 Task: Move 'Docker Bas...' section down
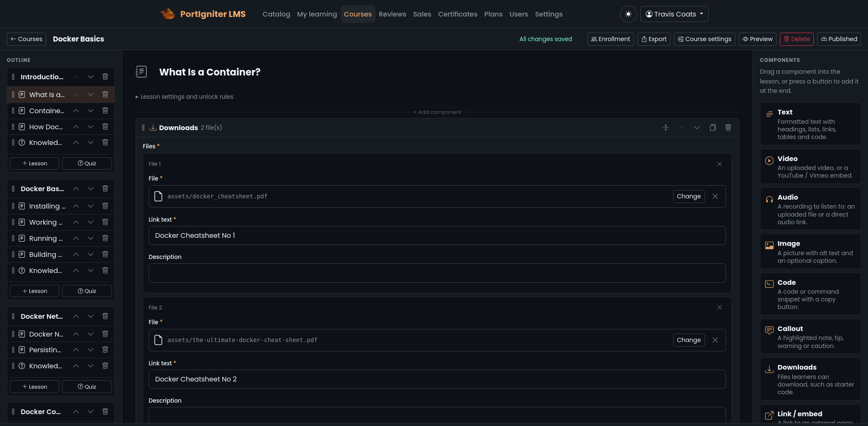coord(90,189)
